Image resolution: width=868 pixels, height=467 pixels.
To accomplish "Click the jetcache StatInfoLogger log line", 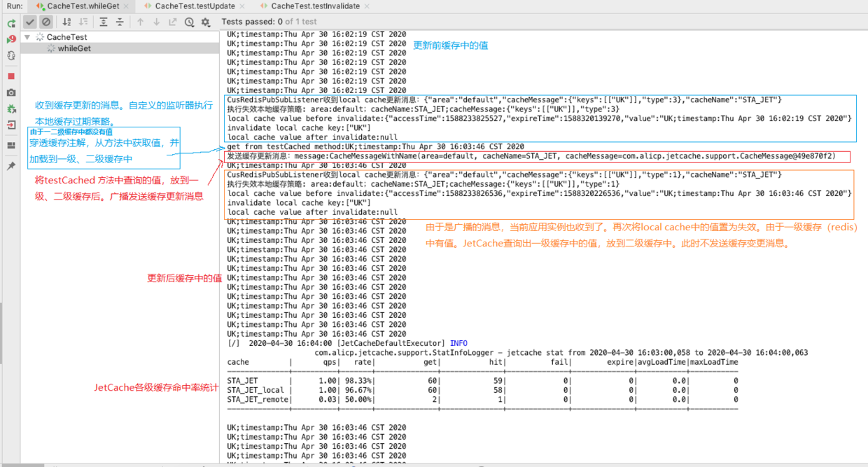I will pos(561,353).
